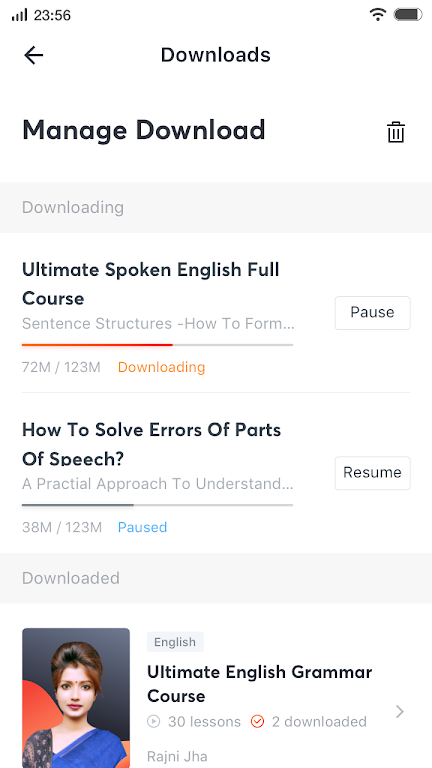
Task: Click the blue Paused status label
Action: point(143,527)
